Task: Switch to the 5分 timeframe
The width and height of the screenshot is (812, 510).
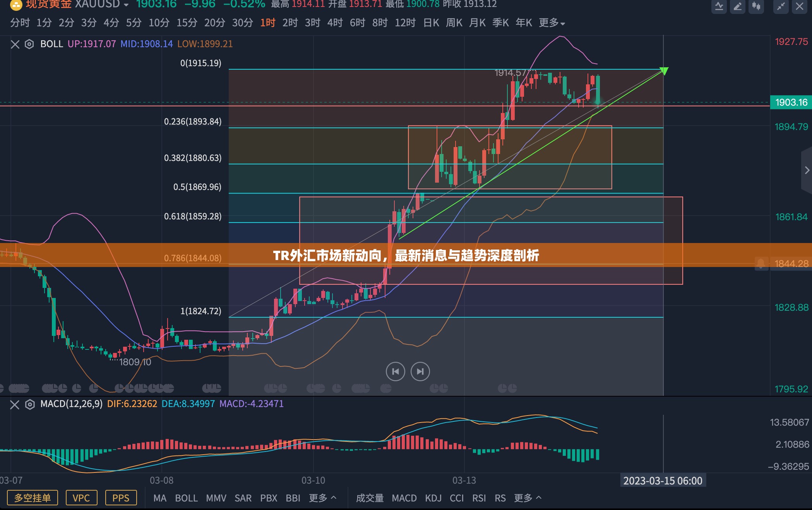Action: (x=134, y=23)
